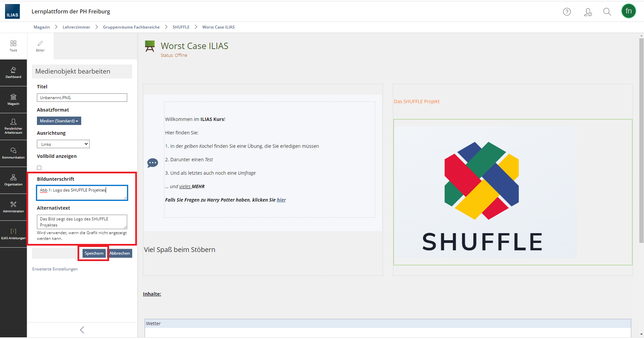
Task: Open the Magazin sidebar icon
Action: [13, 99]
